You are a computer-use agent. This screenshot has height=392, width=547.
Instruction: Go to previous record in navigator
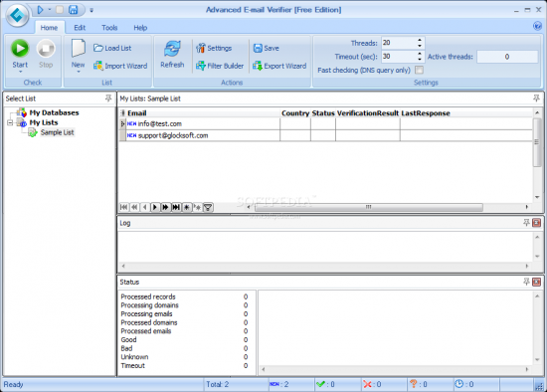tap(144, 207)
